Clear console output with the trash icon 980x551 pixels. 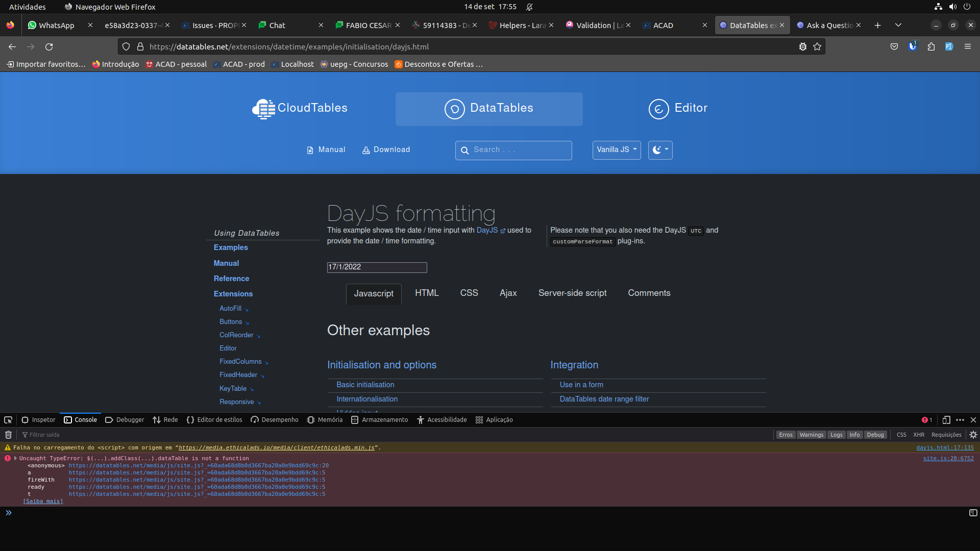point(8,435)
